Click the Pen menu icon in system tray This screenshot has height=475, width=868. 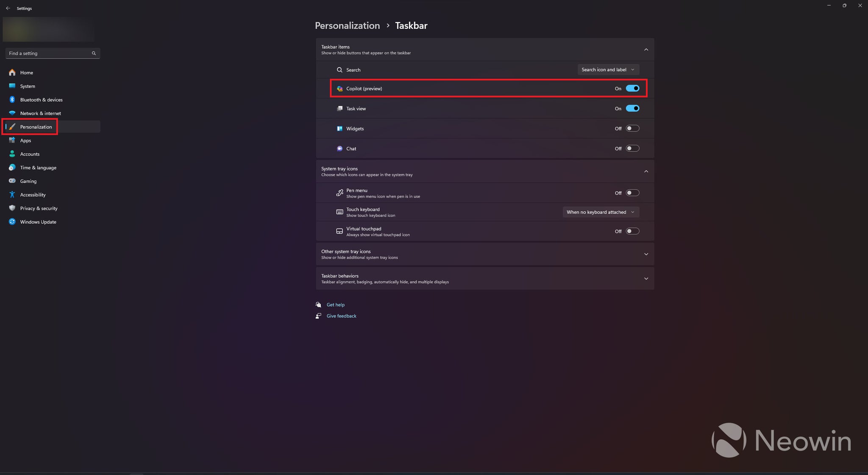click(x=339, y=193)
